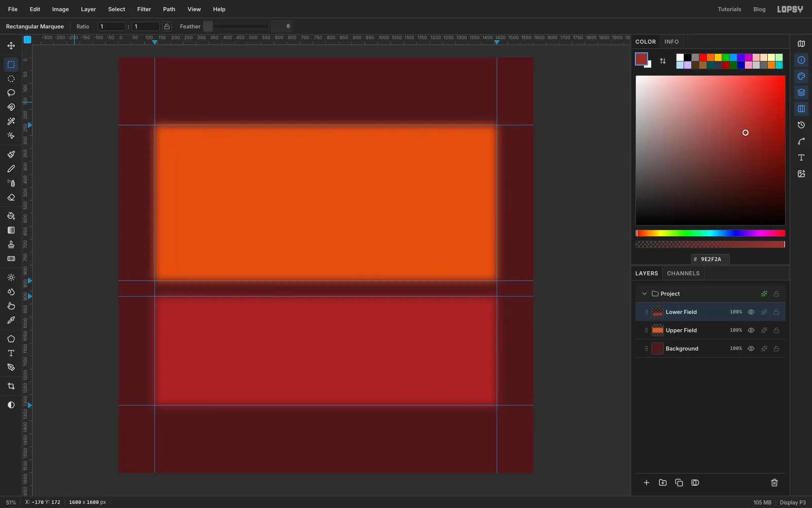
Task: Click the hex color value field
Action: (710, 259)
